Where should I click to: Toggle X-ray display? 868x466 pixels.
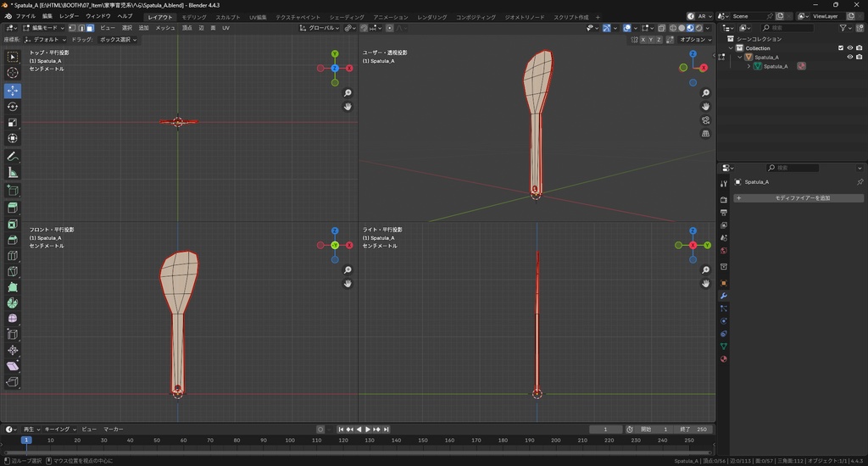pyautogui.click(x=661, y=28)
